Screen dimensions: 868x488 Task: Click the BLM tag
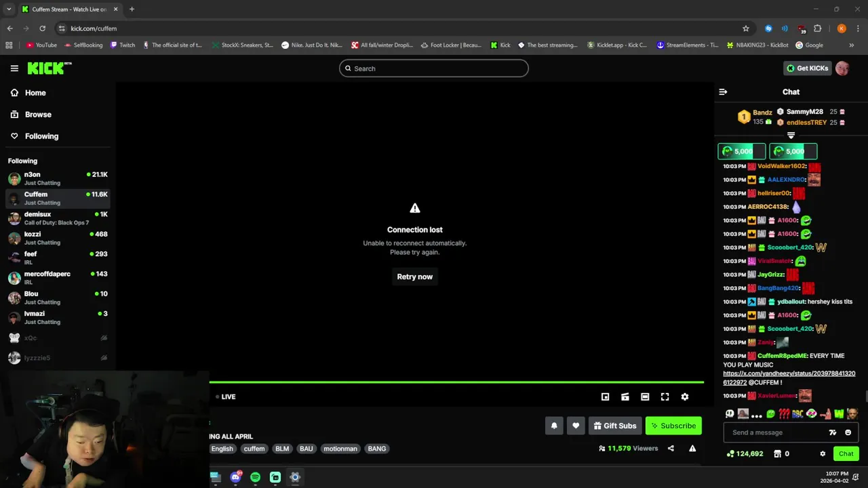pyautogui.click(x=282, y=449)
